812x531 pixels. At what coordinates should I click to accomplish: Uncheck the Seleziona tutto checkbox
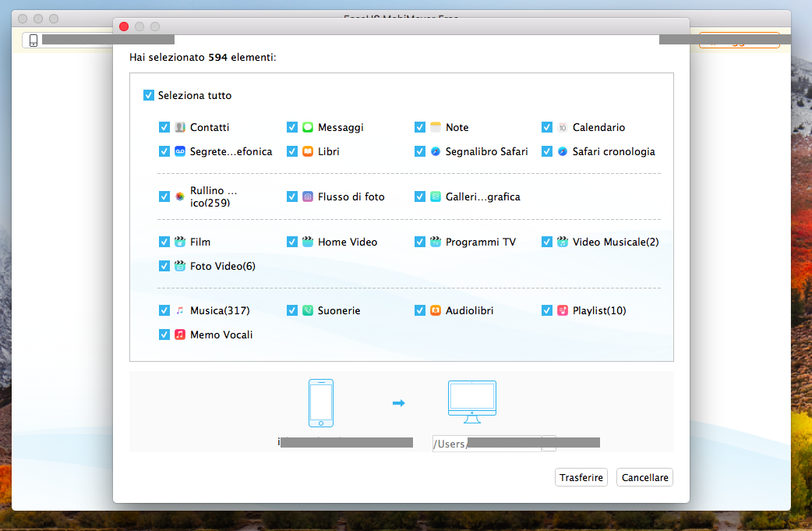[x=149, y=95]
